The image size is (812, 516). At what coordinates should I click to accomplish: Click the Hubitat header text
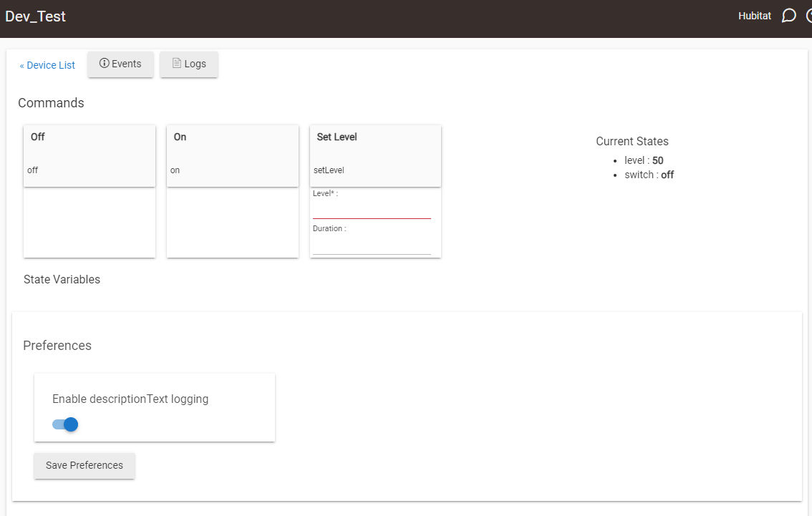pyautogui.click(x=755, y=16)
